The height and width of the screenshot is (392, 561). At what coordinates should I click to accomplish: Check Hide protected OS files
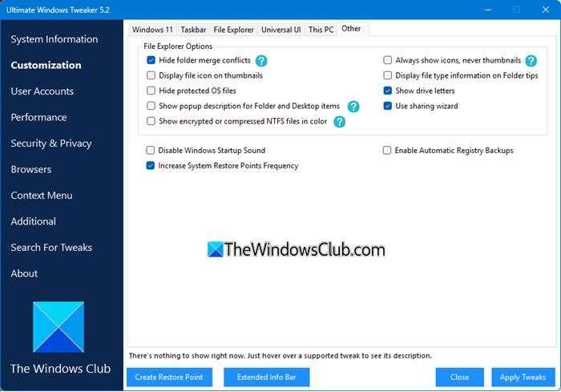pyautogui.click(x=151, y=91)
